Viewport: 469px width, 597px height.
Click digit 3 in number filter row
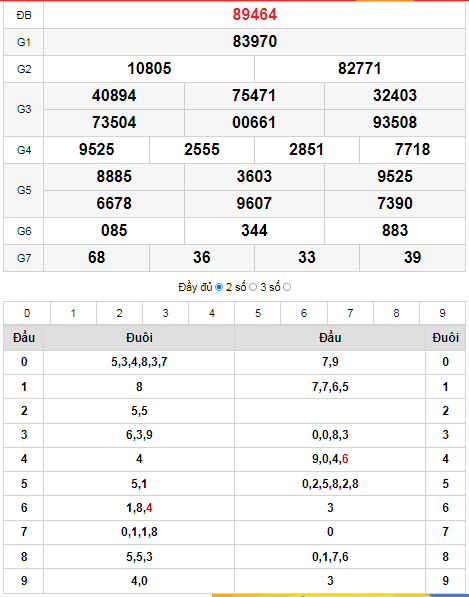point(166,313)
